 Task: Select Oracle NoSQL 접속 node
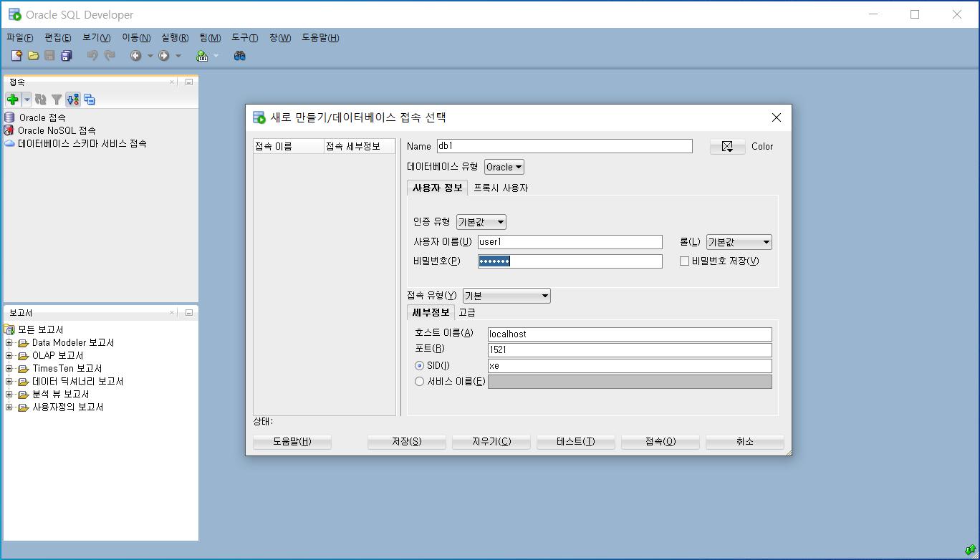tap(57, 130)
